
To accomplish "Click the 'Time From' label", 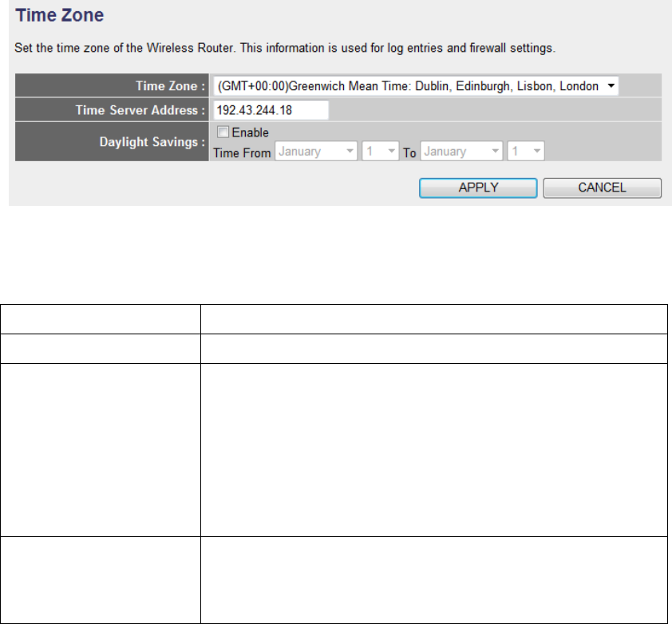I will click(x=242, y=153).
